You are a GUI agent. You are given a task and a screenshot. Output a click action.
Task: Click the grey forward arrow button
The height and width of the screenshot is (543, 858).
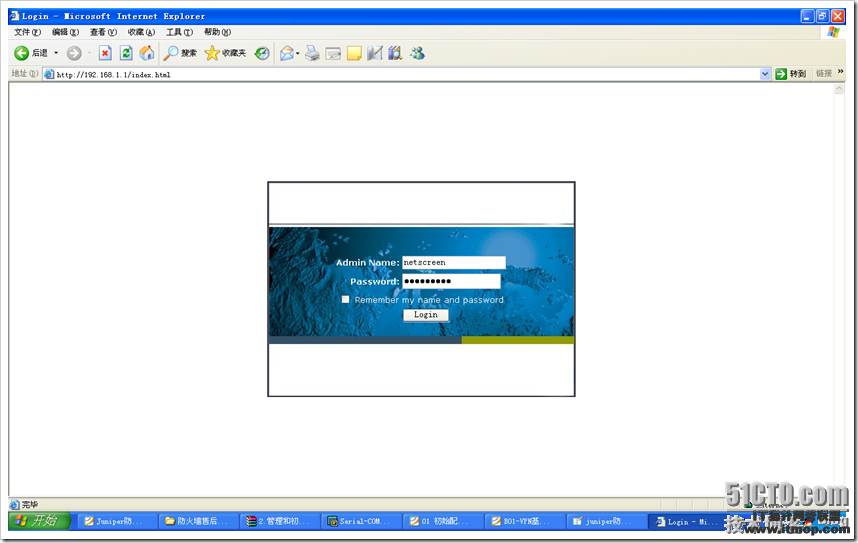pos(74,53)
